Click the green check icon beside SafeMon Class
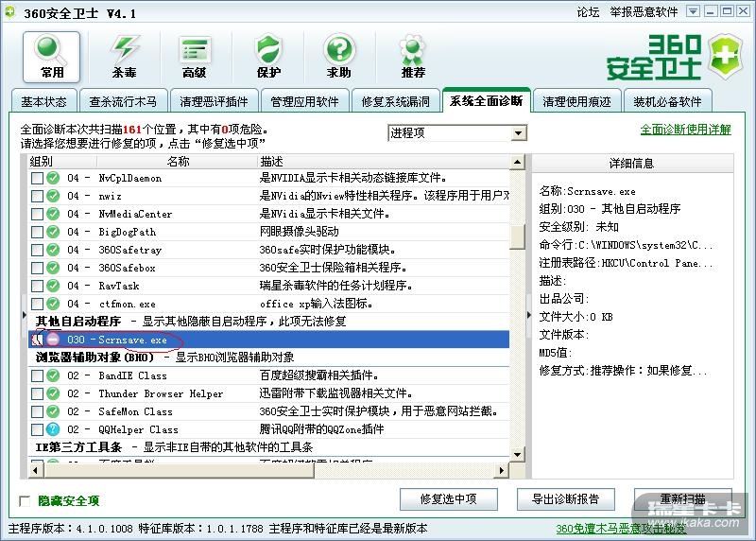The width and height of the screenshot is (756, 541). click(53, 411)
